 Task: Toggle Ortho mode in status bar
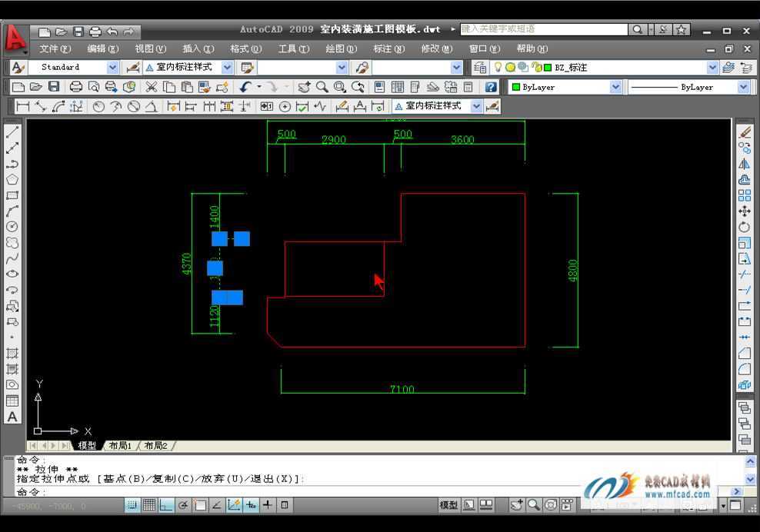pos(165,505)
